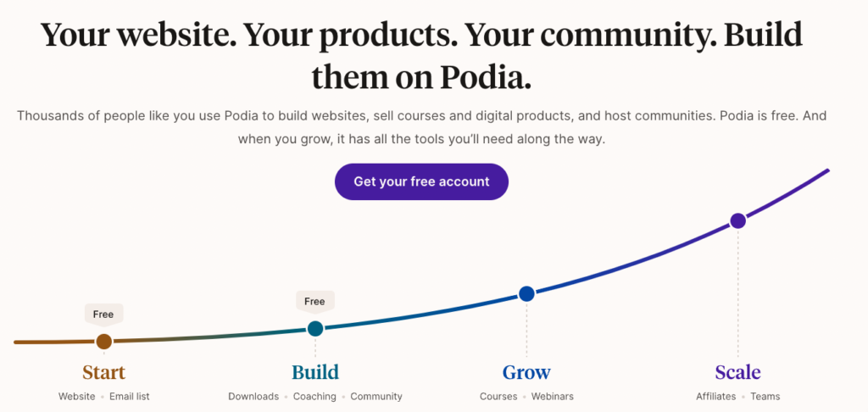Select the brown Start marker dot
This screenshot has height=412, width=868.
pos(103,342)
